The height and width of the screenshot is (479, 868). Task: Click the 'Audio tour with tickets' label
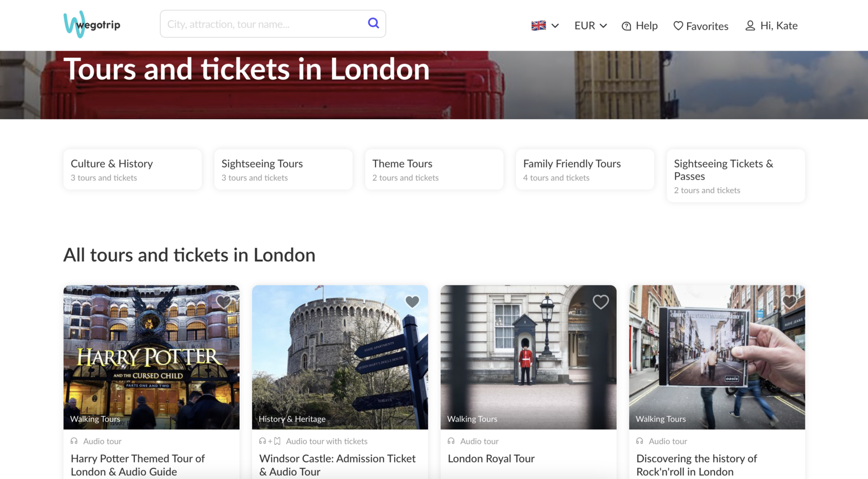tap(327, 441)
